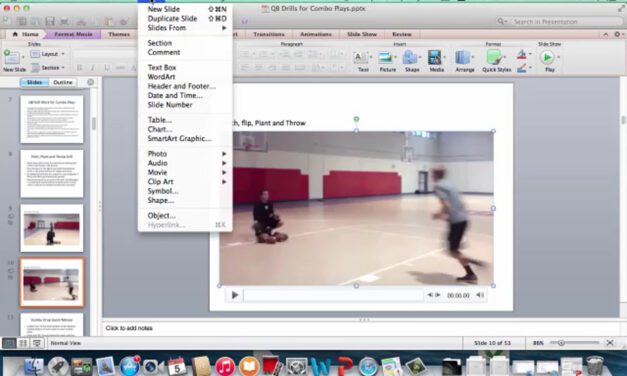This screenshot has height=376, width=627.
Task: Open the Transitions ribbon tab
Action: click(x=269, y=34)
